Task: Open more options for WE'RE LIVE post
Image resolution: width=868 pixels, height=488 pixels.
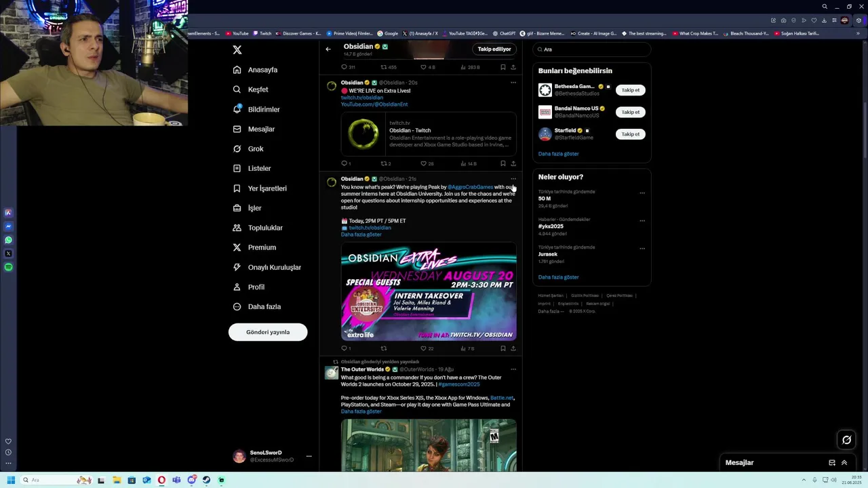Action: coord(513,83)
